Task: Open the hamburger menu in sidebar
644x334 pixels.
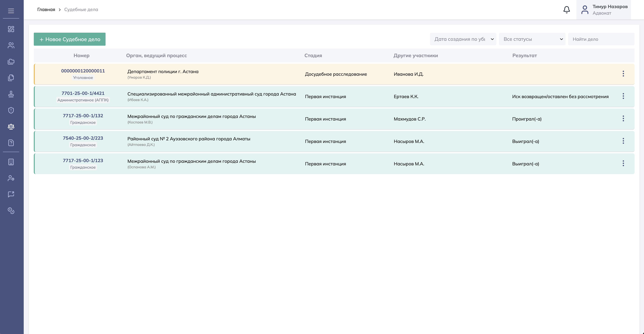Action: (x=11, y=11)
